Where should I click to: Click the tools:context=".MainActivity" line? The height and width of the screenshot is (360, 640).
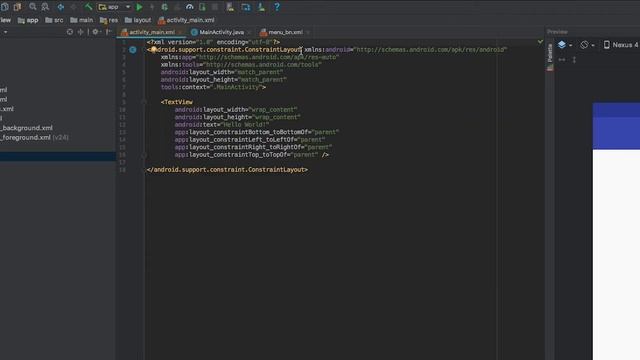click(213, 87)
